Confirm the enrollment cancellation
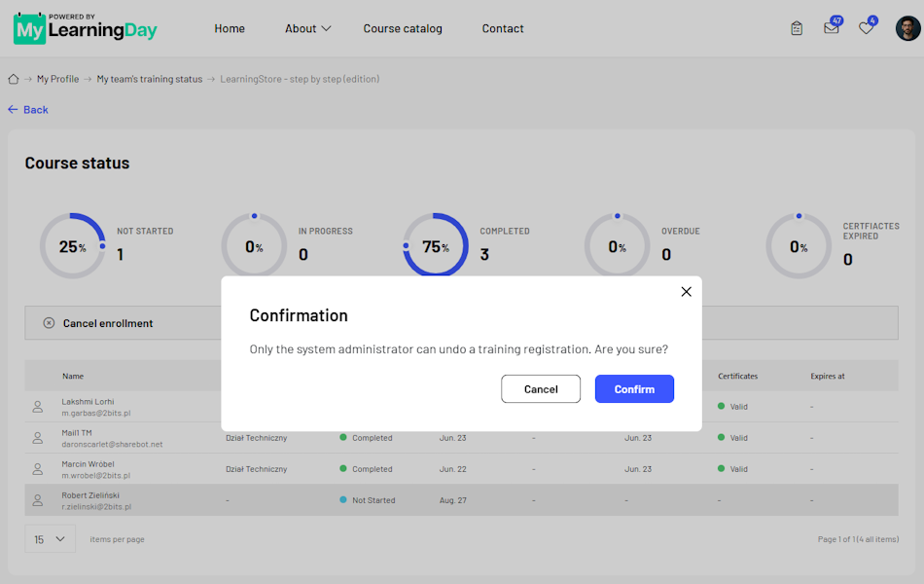 [634, 389]
